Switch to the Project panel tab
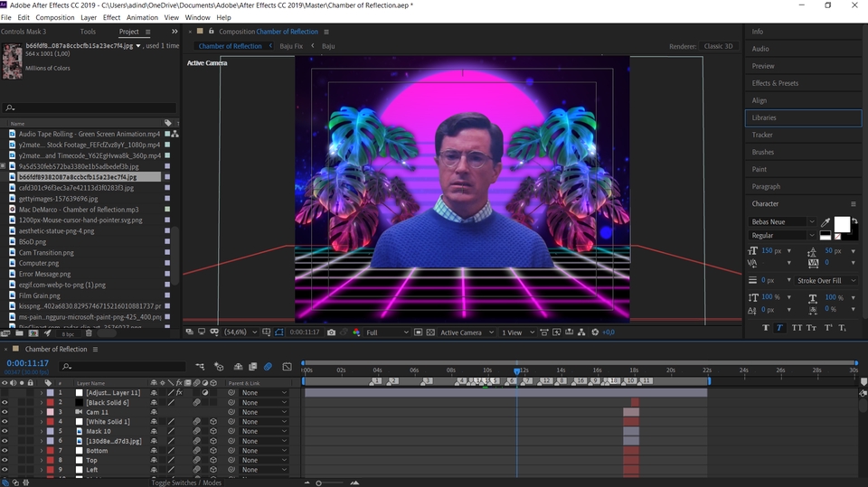The height and width of the screenshot is (487, 868). [129, 32]
